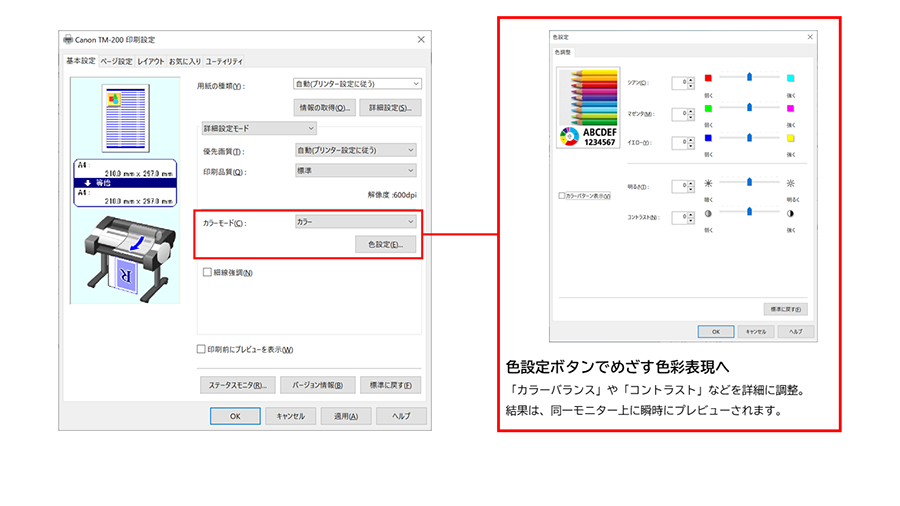Screen dimensions: 900x506
Task: Click the printer illustration in preview pane
Action: pos(125,252)
